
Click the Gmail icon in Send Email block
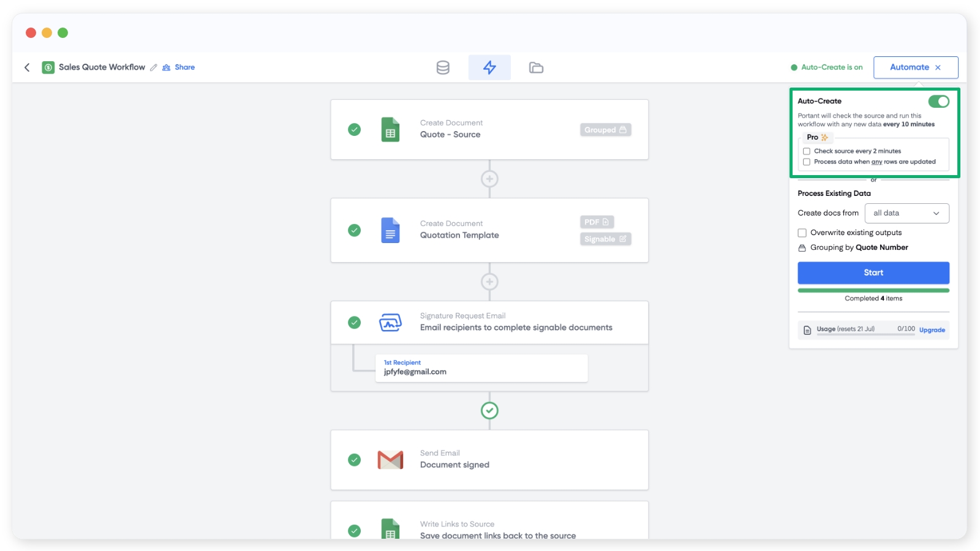tap(390, 460)
